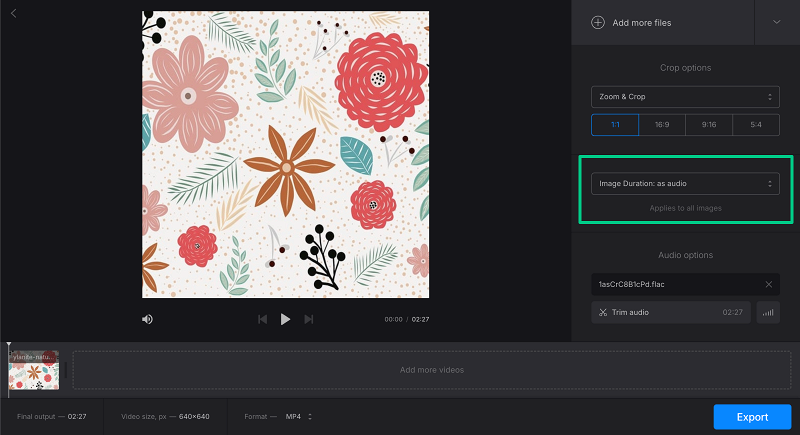Image resolution: width=800 pixels, height=435 pixels.
Task: Mute the preview with the speaker icon
Action: point(147,319)
